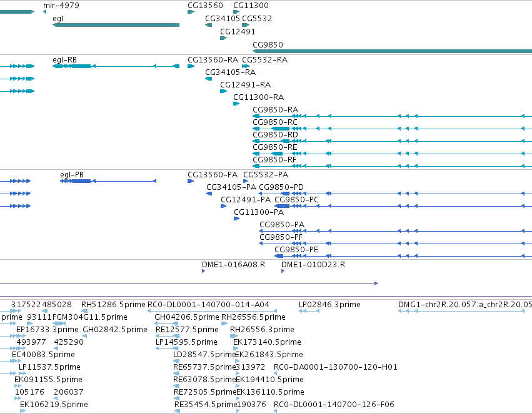Click the 317522 EST label
The height and width of the screenshot is (414, 532).
[26, 305]
